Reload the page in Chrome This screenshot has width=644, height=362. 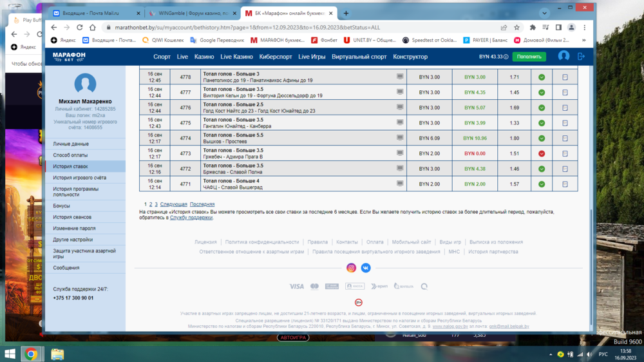click(x=80, y=28)
